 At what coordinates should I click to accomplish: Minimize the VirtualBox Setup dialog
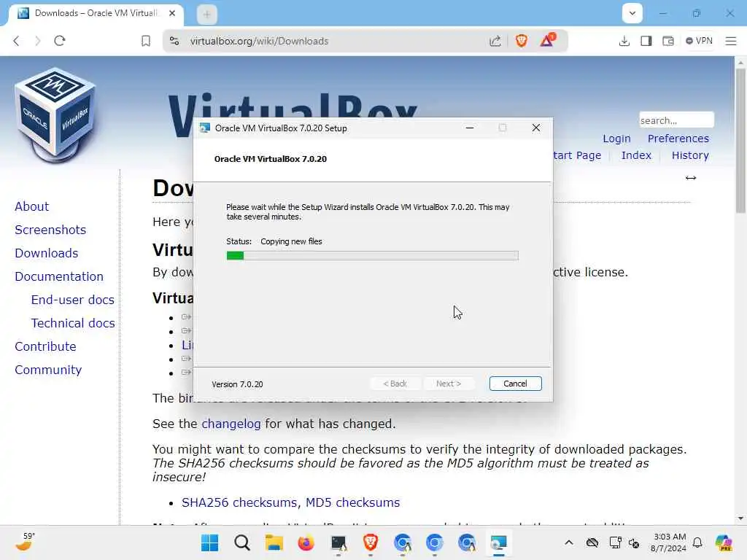469,128
